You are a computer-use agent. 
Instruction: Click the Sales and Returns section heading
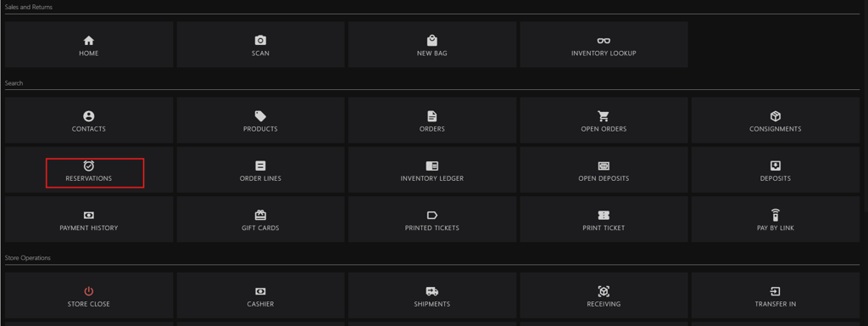click(x=29, y=7)
